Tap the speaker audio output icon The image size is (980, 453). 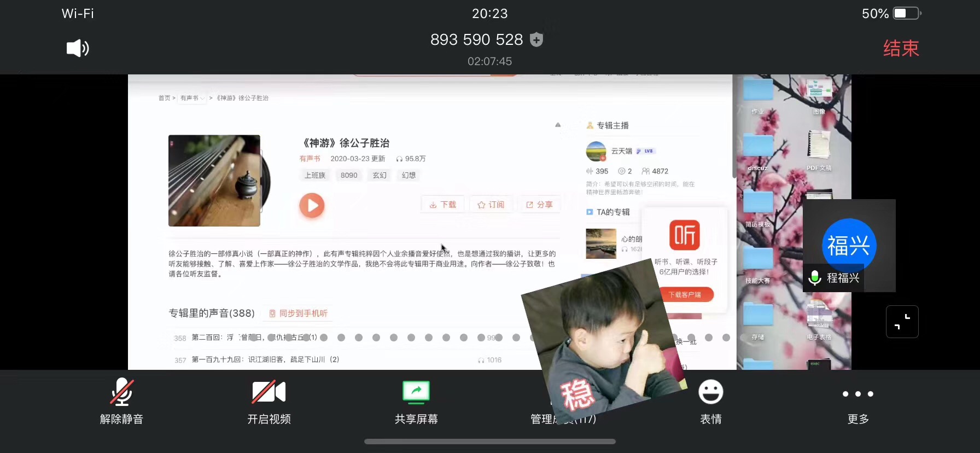click(x=77, y=48)
